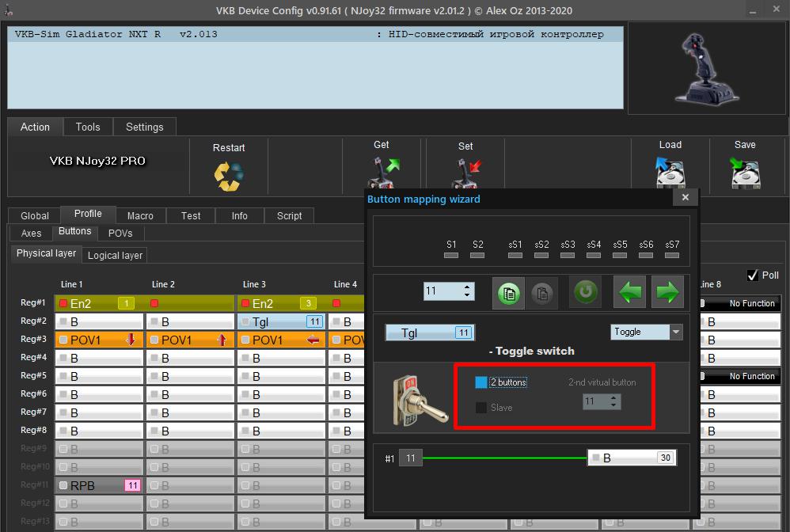Select the VKB-Sim Gladiator NXT R device row
Image resolution: width=790 pixels, height=532 pixels.
click(x=315, y=34)
